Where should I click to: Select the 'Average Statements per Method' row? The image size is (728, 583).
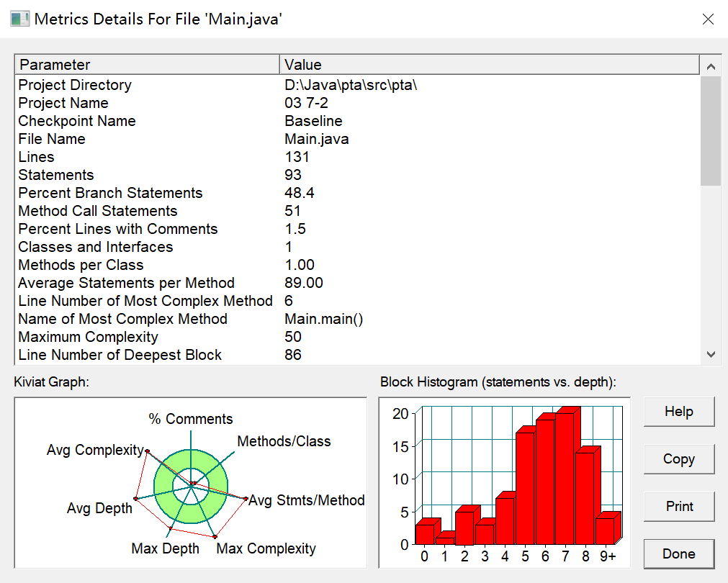coord(357,283)
